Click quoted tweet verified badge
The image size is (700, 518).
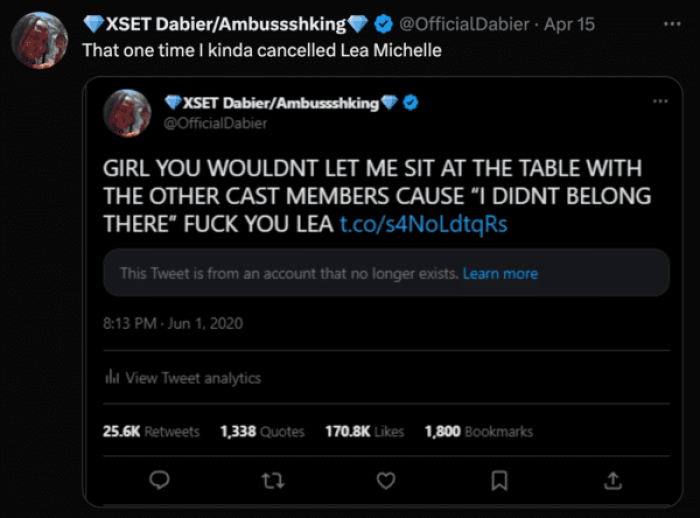click(x=410, y=103)
